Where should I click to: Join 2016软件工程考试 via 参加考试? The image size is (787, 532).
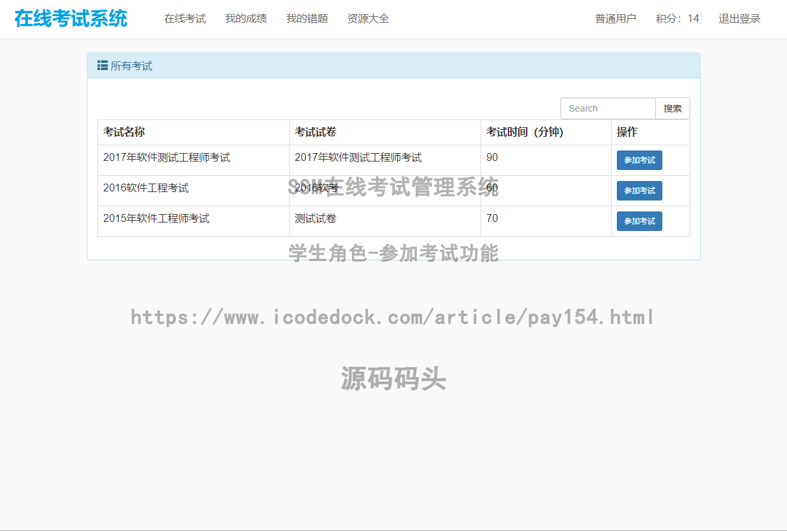tap(639, 191)
